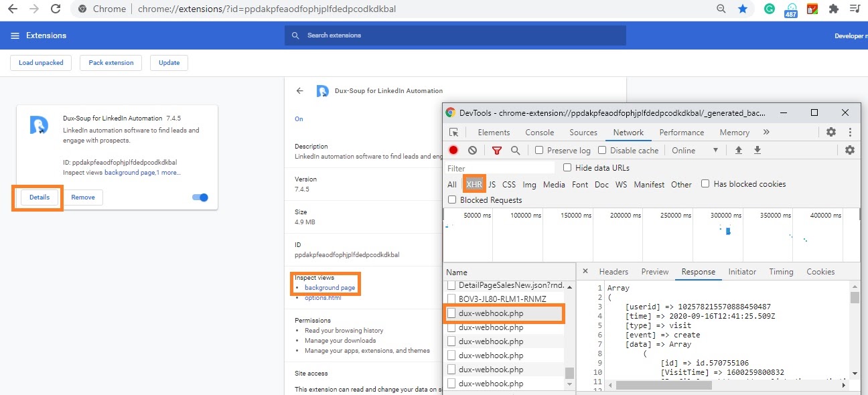Open the Initiator tab
The image size is (868, 395).
pos(742,272)
